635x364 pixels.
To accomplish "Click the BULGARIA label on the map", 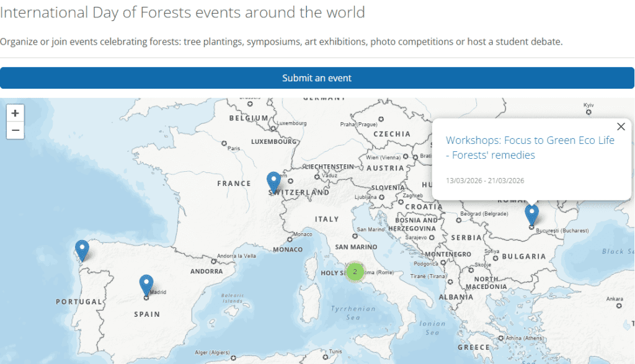I will (x=524, y=256).
